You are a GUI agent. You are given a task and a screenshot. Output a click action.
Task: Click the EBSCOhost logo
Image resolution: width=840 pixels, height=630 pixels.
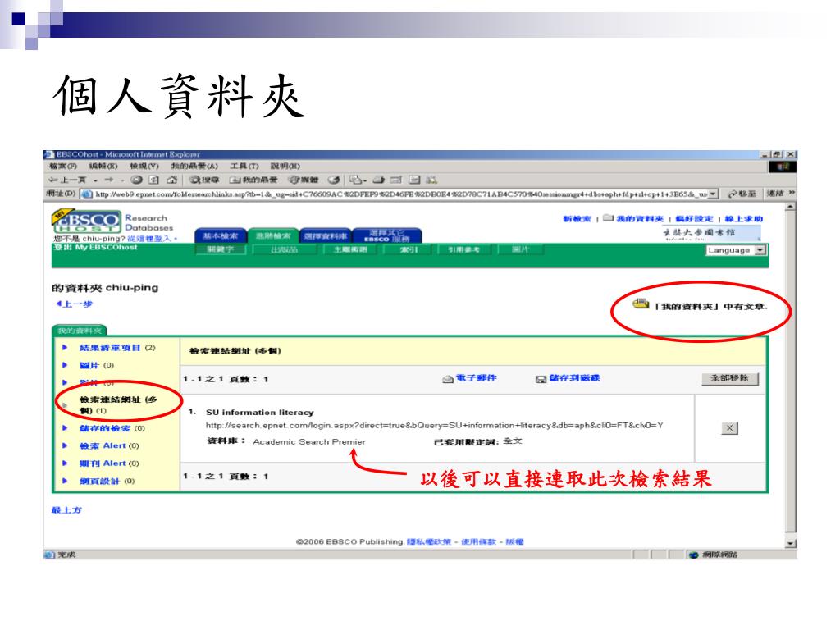pyautogui.click(x=87, y=221)
